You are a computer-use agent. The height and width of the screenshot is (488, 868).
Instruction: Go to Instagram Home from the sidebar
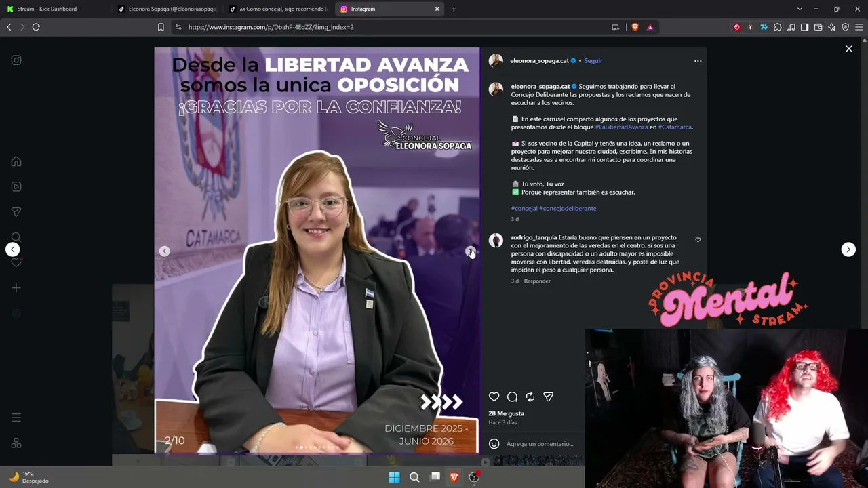[x=16, y=162]
